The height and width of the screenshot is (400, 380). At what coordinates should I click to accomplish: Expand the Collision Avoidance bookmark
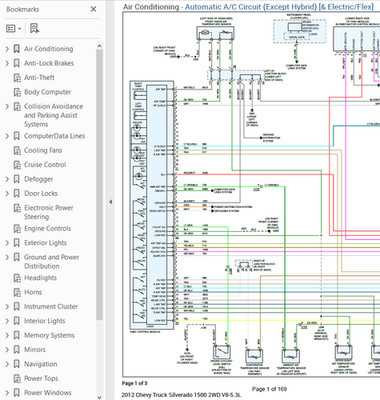pyautogui.click(x=7, y=107)
